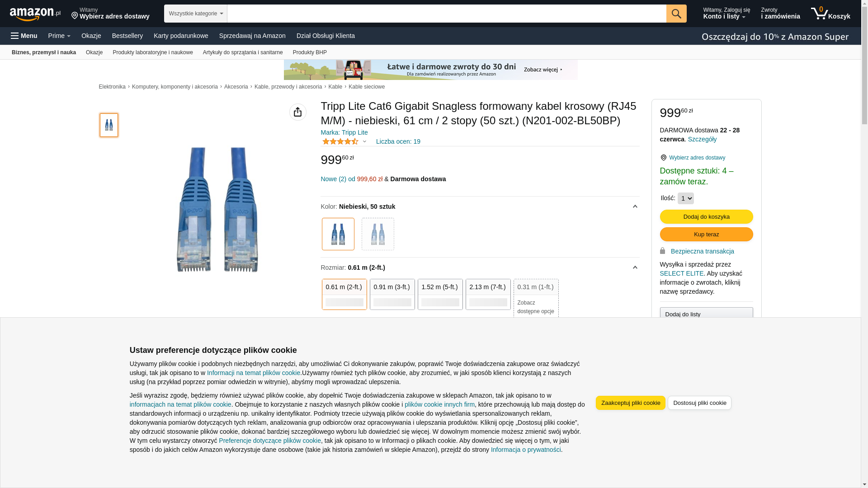Click the location pin delivery address icon
Screen dimensions: 868x488
[75, 16]
